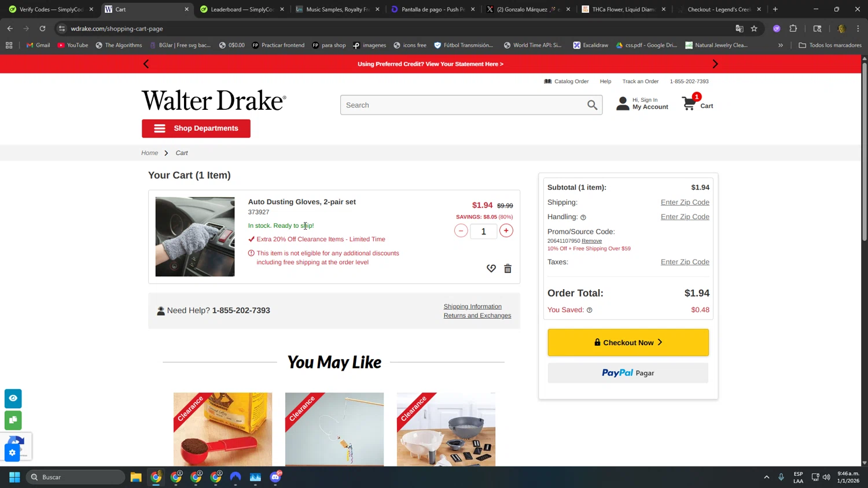868x488 pixels.
Task: Save item to wishlist heart icon
Action: pos(491,268)
